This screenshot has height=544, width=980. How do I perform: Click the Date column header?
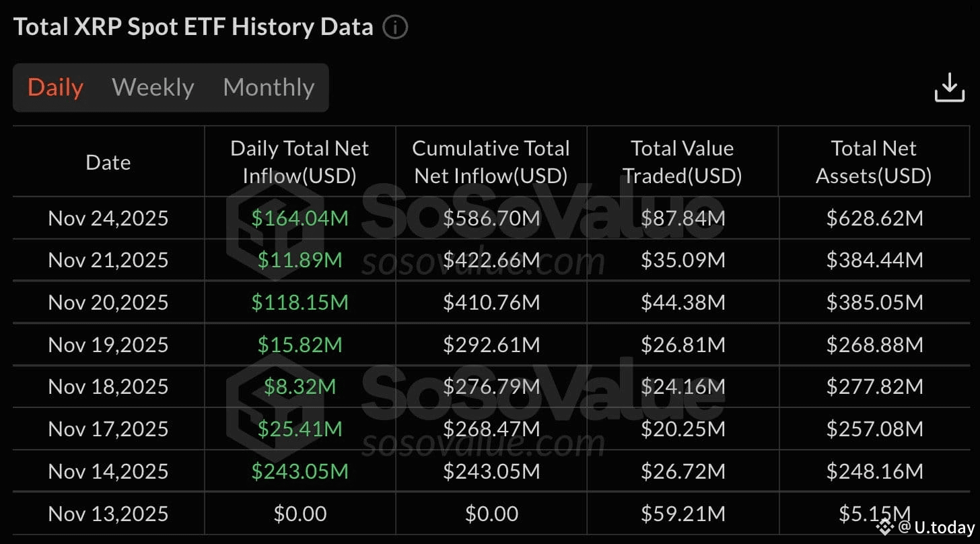tap(108, 162)
